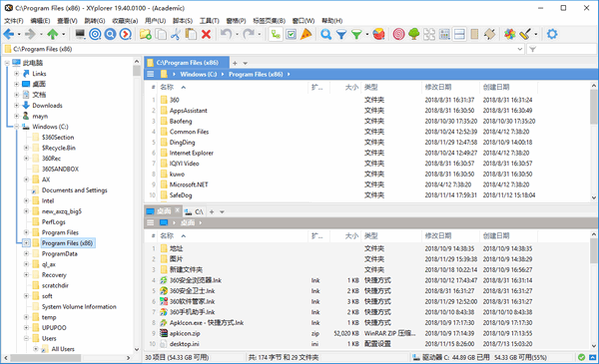Viewport: 599px width, 364px height.
Task: Open the paint roller dropdown arrow
Action: pos(536,34)
